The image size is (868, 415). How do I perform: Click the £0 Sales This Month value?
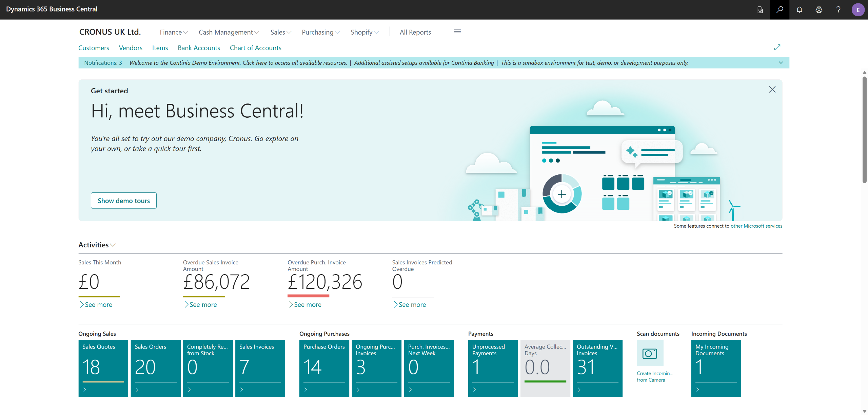pyautogui.click(x=89, y=282)
